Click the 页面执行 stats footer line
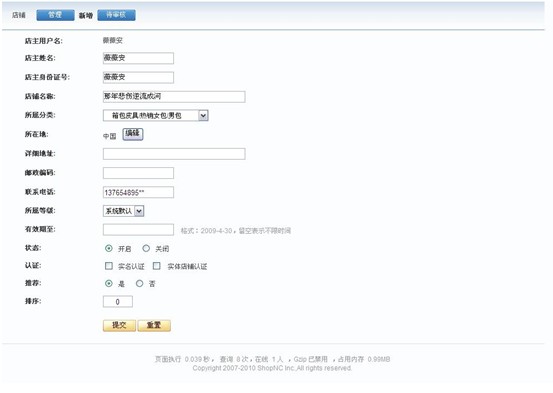Screen dimensions: 553x393 pyautogui.click(x=272, y=359)
